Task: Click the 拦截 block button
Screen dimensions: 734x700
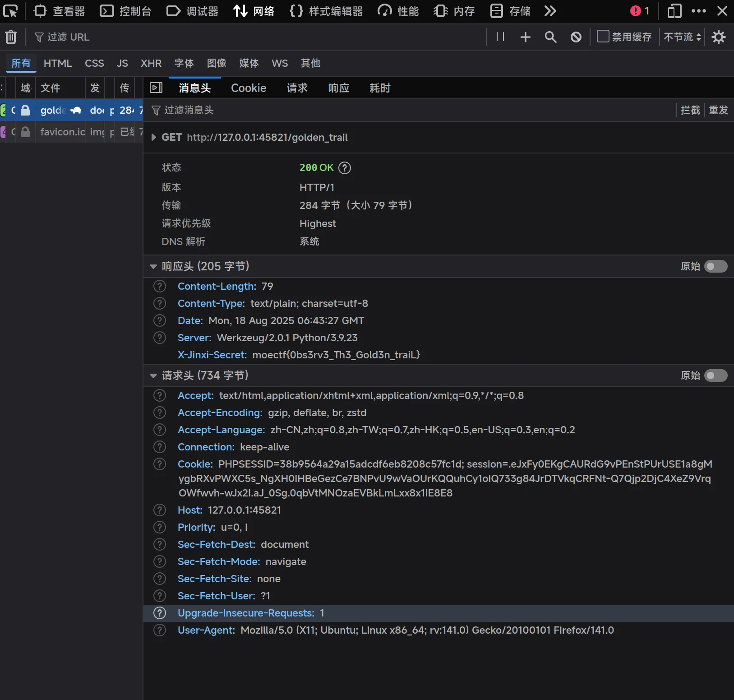Action: (690, 110)
